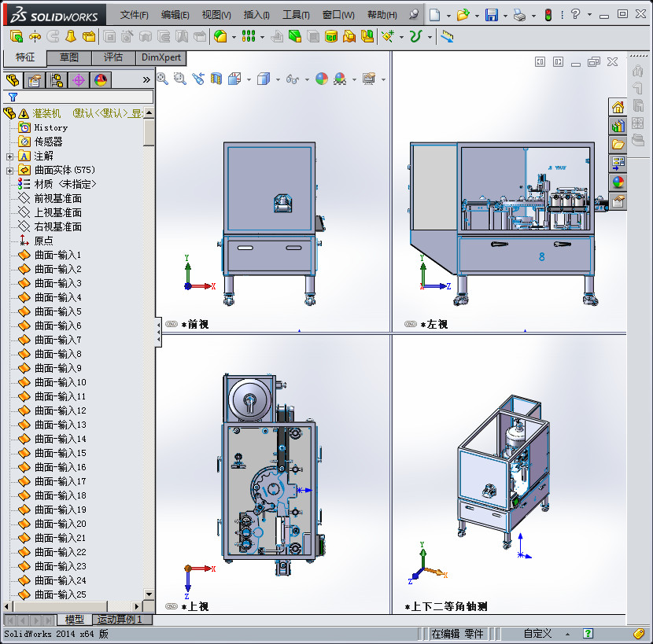Open the Save dropdown arrow

tap(505, 16)
